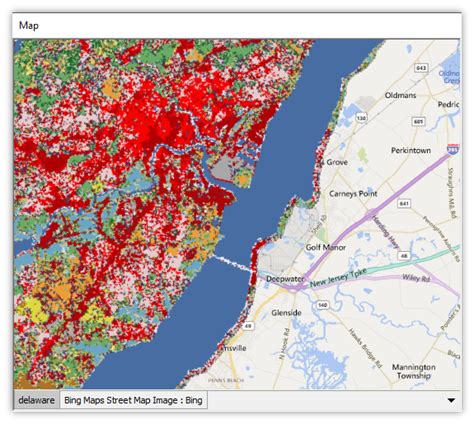Click the route 643 shield marker
The height and width of the screenshot is (424, 474).
(x=421, y=68)
